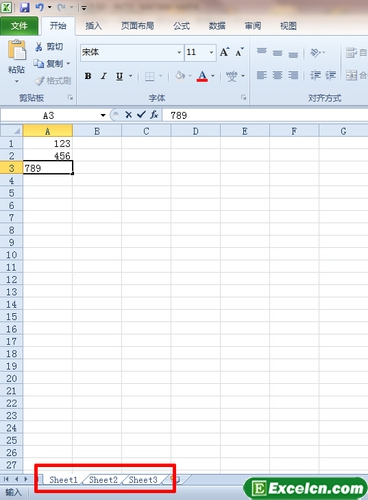Expand the Name Box dropdown arrow
368x500 pixels.
click(x=103, y=115)
